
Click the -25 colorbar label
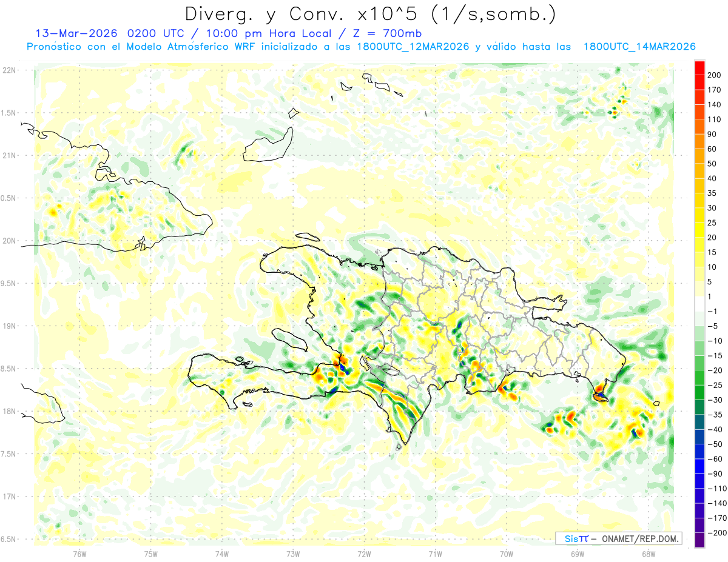[716, 385]
